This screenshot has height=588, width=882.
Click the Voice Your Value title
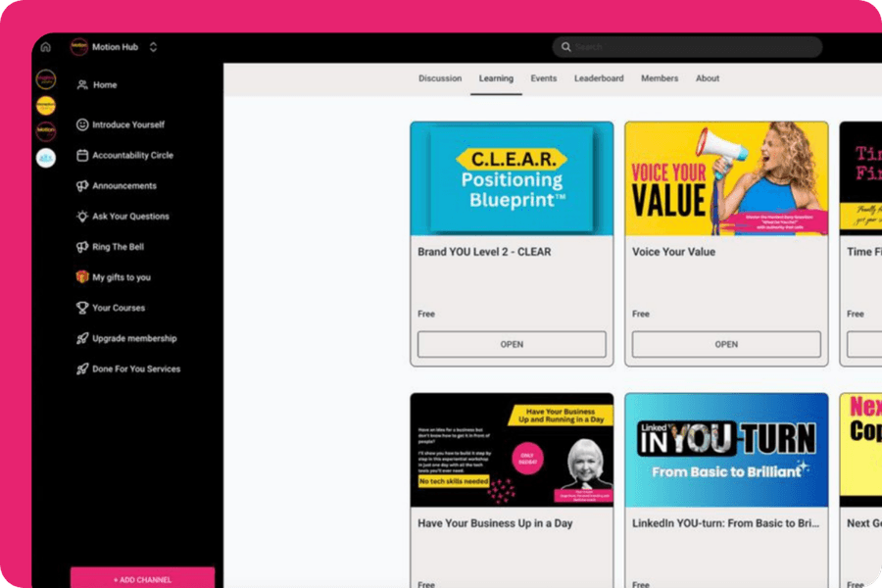coord(673,252)
